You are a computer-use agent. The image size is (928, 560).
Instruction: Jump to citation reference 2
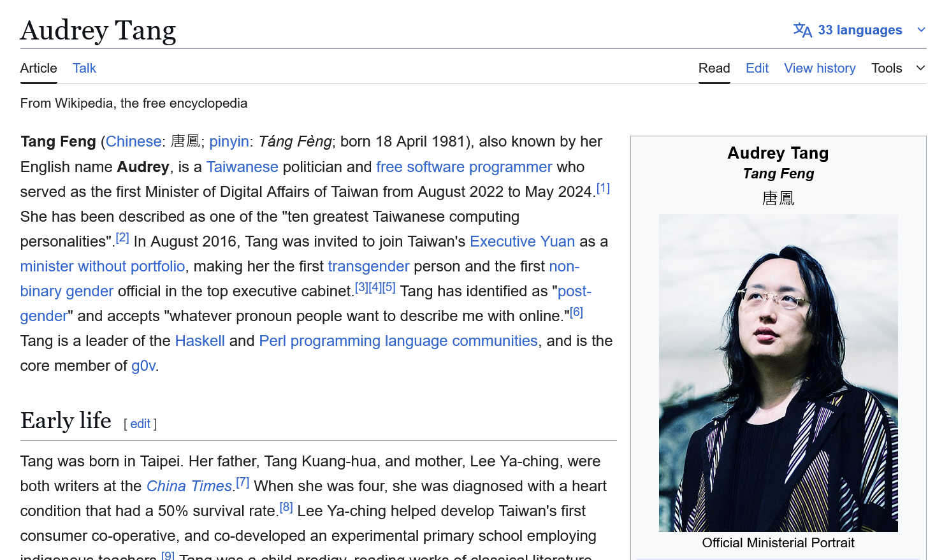click(x=122, y=238)
